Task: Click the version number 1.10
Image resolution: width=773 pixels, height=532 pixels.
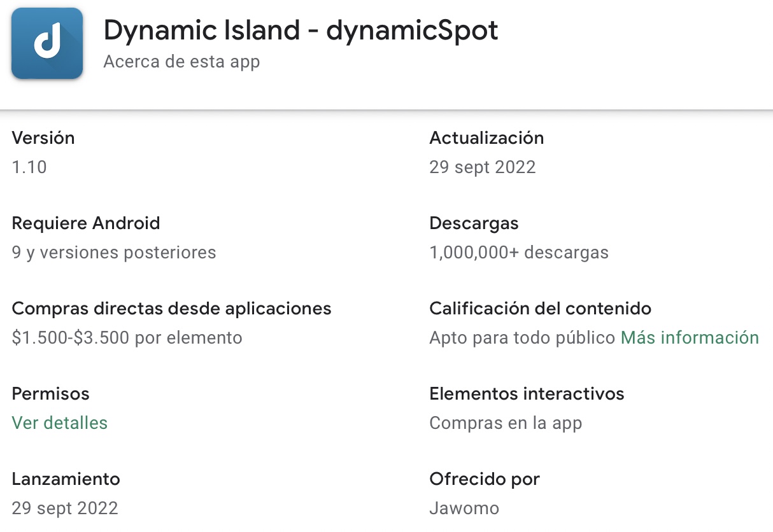Action: coord(29,167)
